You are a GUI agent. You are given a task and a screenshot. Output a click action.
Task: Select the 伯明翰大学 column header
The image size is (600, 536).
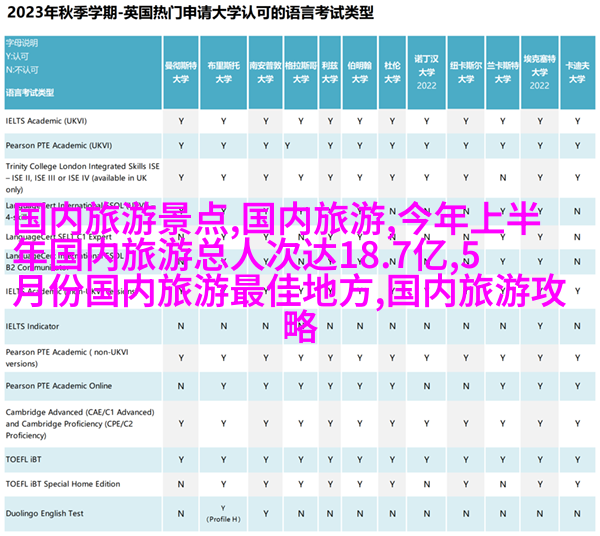[x=360, y=72]
